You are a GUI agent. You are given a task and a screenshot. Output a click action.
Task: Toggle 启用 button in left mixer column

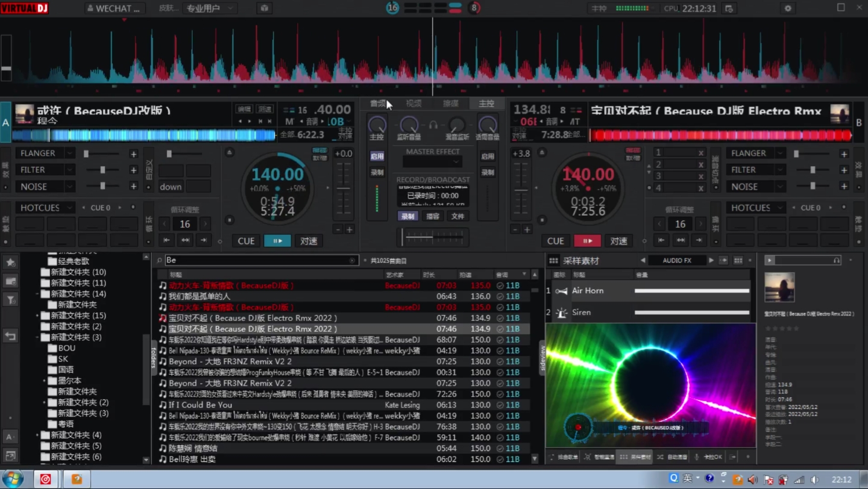click(x=377, y=156)
